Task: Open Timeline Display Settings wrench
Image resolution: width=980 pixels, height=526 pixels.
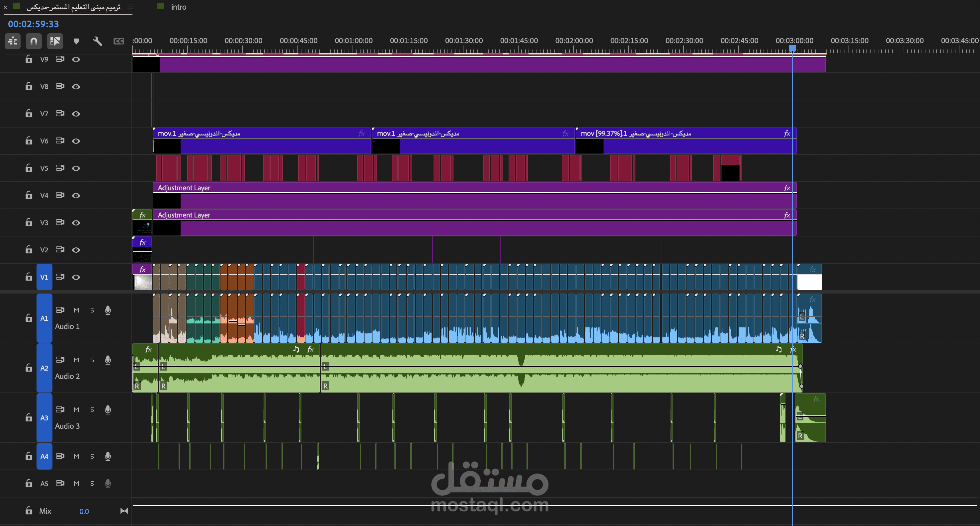Action: (x=97, y=41)
